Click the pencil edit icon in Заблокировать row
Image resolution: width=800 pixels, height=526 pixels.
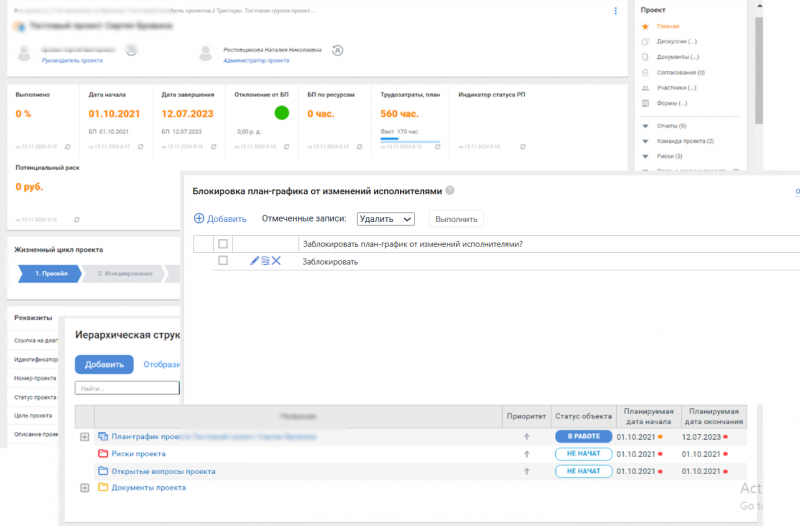coord(254,261)
